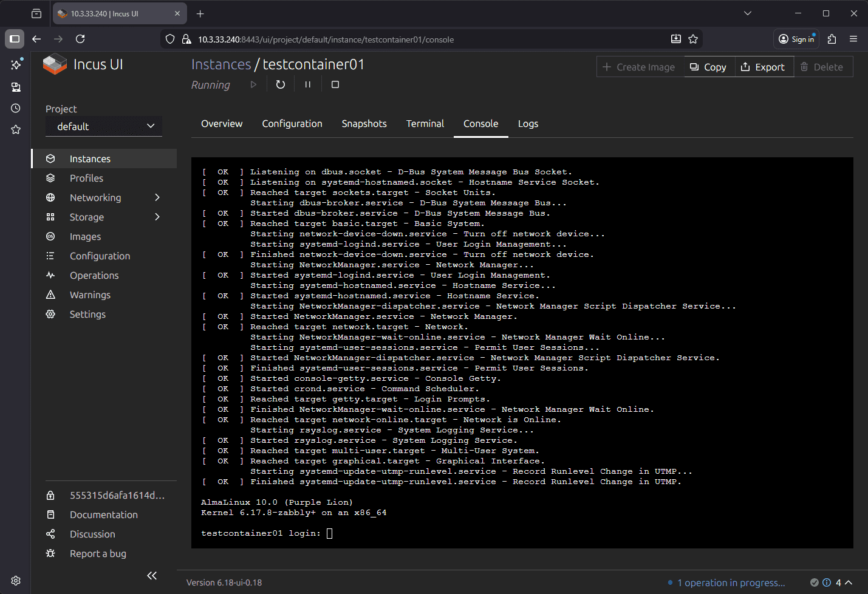This screenshot has height=594, width=868.
Task: Open the Snapshots tab
Action: click(x=364, y=123)
